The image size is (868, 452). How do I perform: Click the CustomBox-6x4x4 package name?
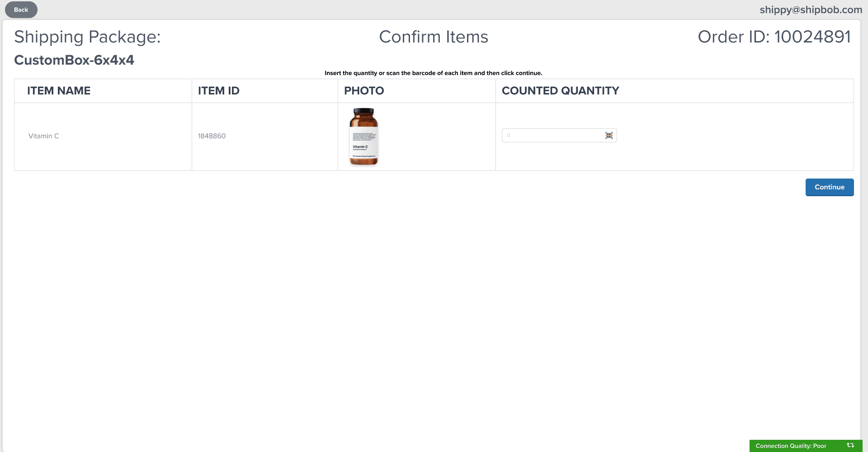pyautogui.click(x=74, y=60)
